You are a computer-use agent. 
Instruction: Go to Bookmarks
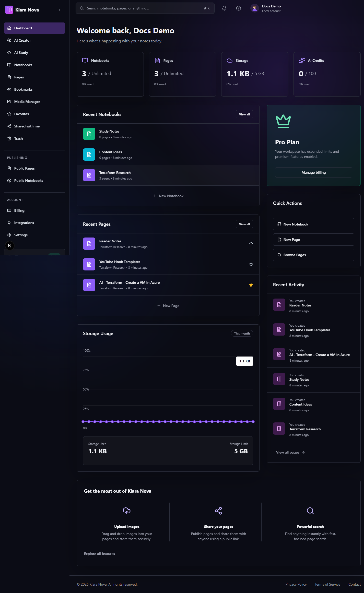tap(34, 89)
